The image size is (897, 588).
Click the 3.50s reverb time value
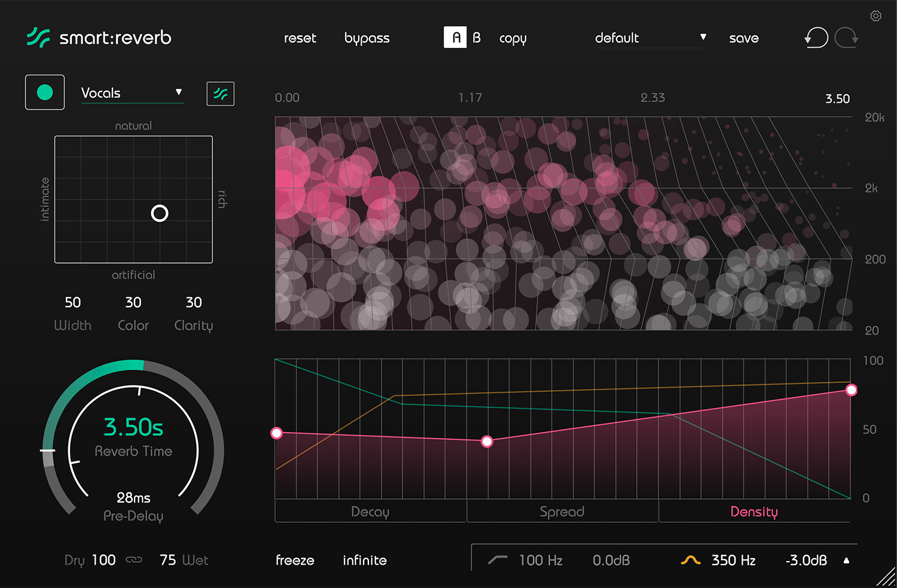pyautogui.click(x=133, y=427)
